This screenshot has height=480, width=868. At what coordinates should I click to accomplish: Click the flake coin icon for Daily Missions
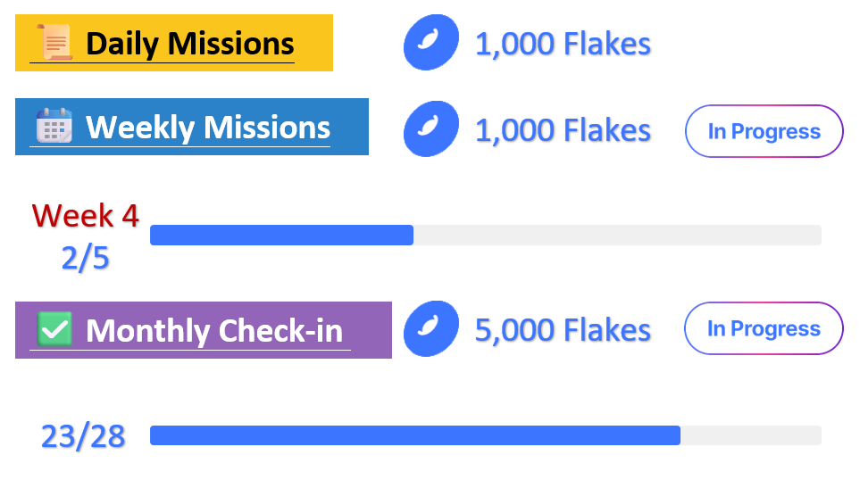click(430, 43)
